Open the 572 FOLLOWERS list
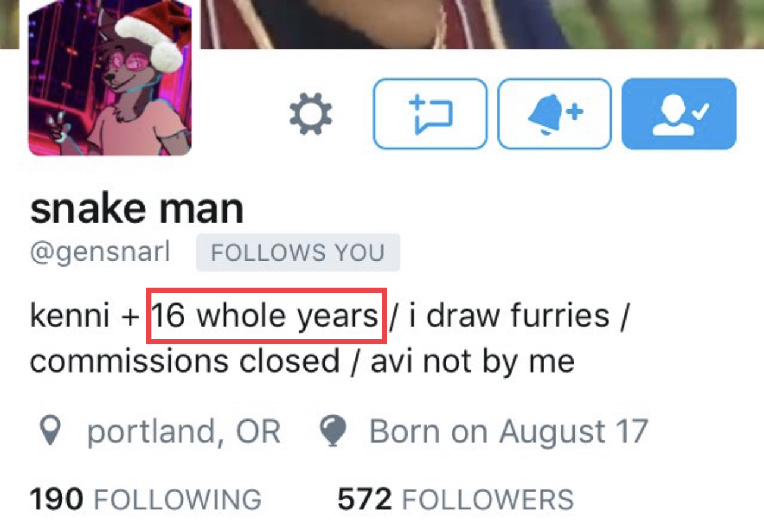Screen dimensions: 764x532 456,500
